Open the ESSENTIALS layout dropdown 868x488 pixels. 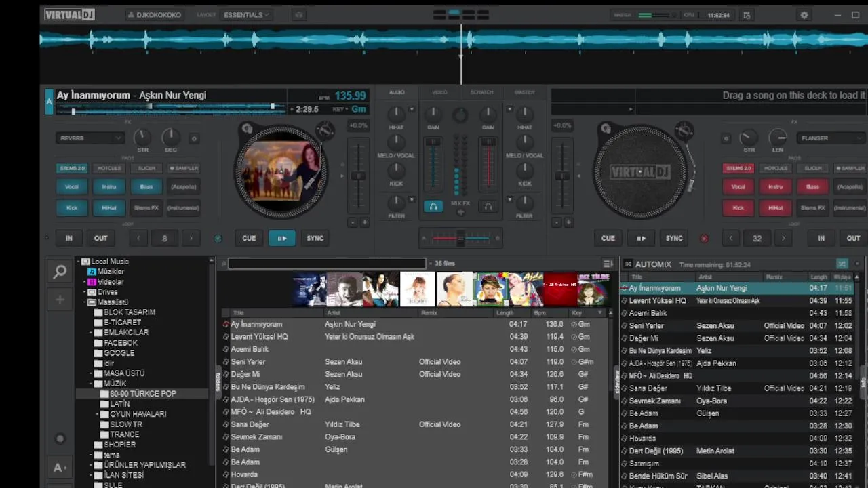pos(246,15)
